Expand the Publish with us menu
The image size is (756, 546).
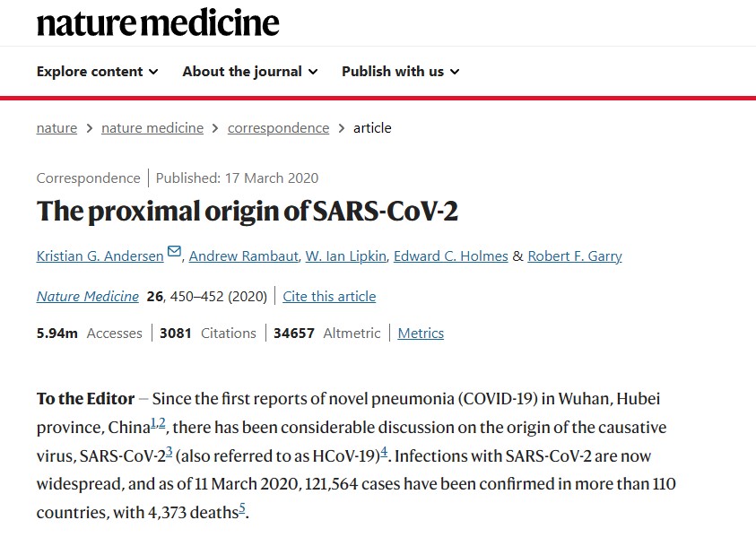(400, 72)
